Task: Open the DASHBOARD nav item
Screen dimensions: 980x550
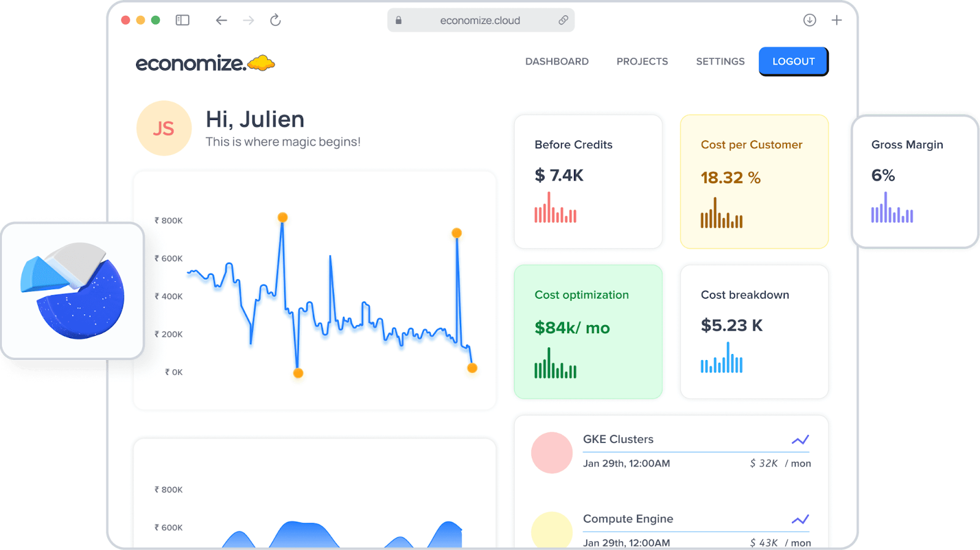Action: (557, 61)
